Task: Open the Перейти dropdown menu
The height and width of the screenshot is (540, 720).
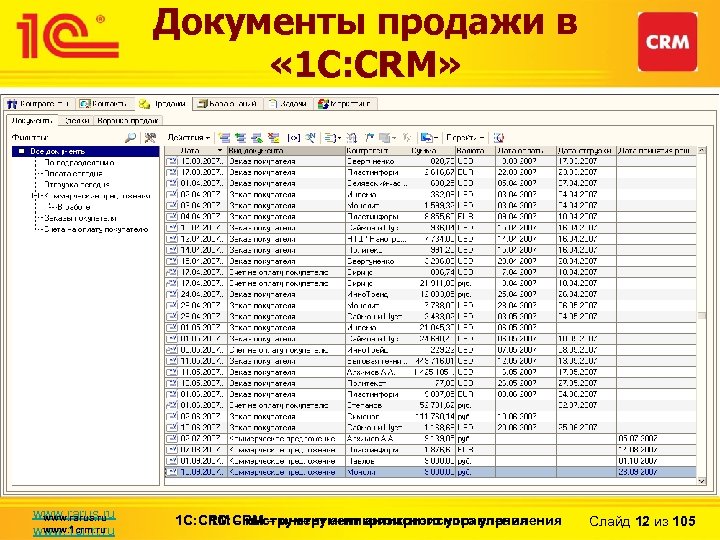Action: [465, 137]
